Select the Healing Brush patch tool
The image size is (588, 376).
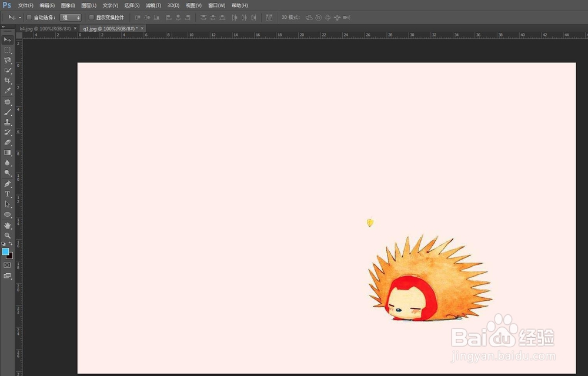7,102
